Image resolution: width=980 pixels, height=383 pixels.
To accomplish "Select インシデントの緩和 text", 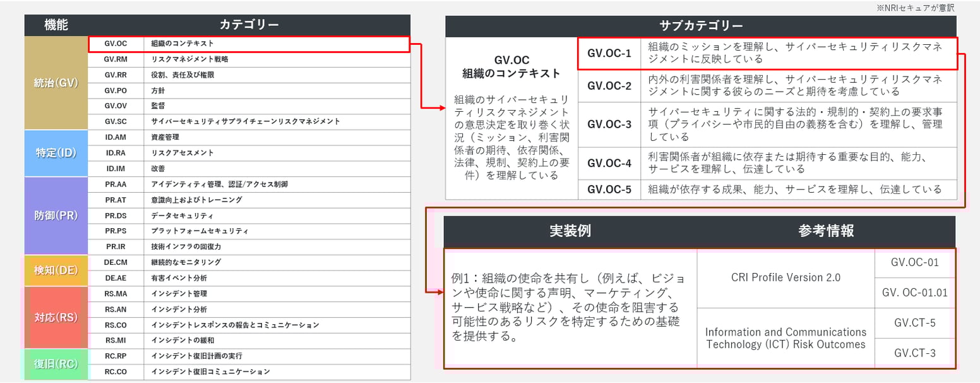I will coord(182,340).
